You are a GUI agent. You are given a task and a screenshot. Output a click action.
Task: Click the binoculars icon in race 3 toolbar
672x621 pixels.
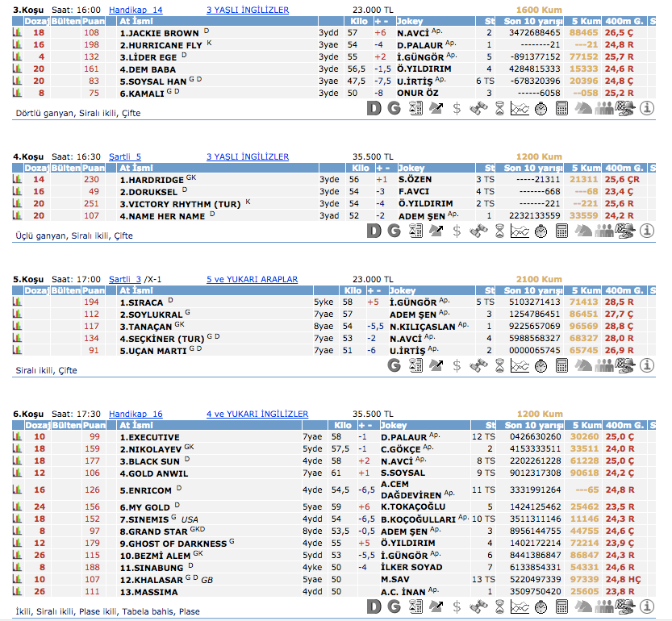click(x=478, y=107)
